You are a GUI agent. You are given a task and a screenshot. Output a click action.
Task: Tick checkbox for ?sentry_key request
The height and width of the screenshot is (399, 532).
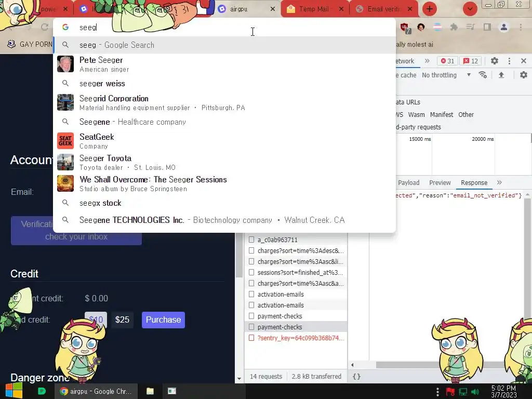251,338
